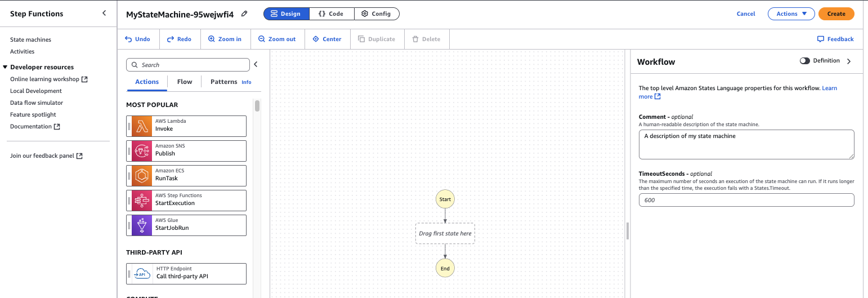Select the Flow tab
This screenshot has width=868, height=298.
(185, 82)
